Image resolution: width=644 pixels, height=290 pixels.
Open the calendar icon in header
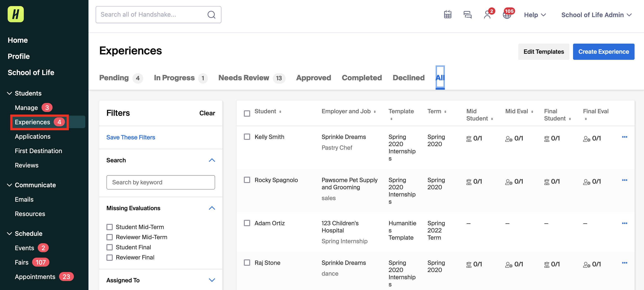448,15
